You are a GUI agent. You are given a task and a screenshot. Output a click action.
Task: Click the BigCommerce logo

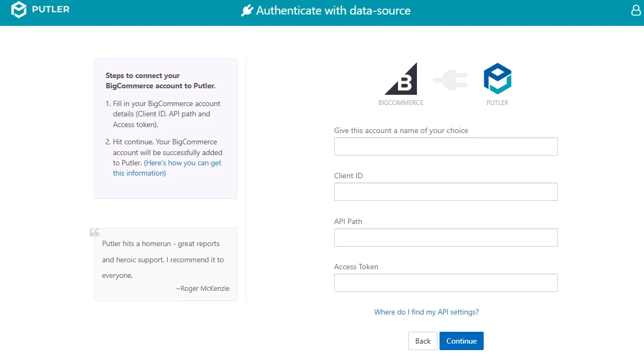[x=401, y=79]
